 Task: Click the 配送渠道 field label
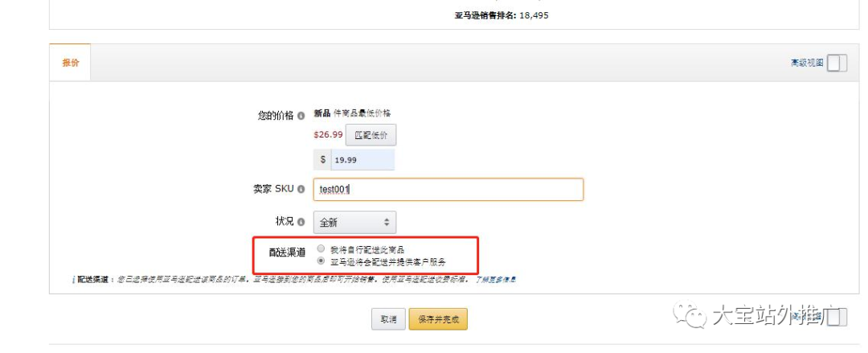click(287, 252)
